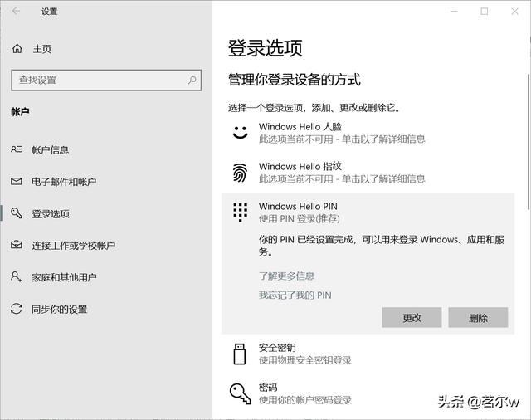Go to 电子邮件和帐户 settings
Viewport: 531px width, 420px height.
[64, 182]
